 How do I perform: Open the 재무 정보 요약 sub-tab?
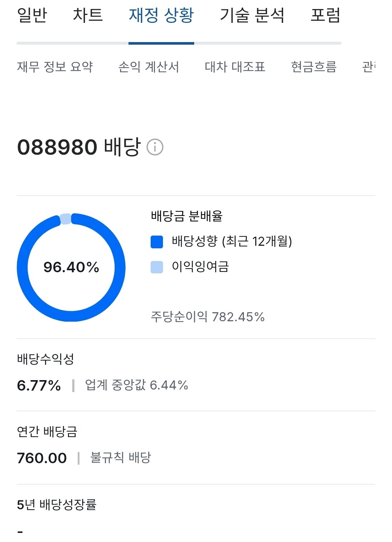point(55,67)
